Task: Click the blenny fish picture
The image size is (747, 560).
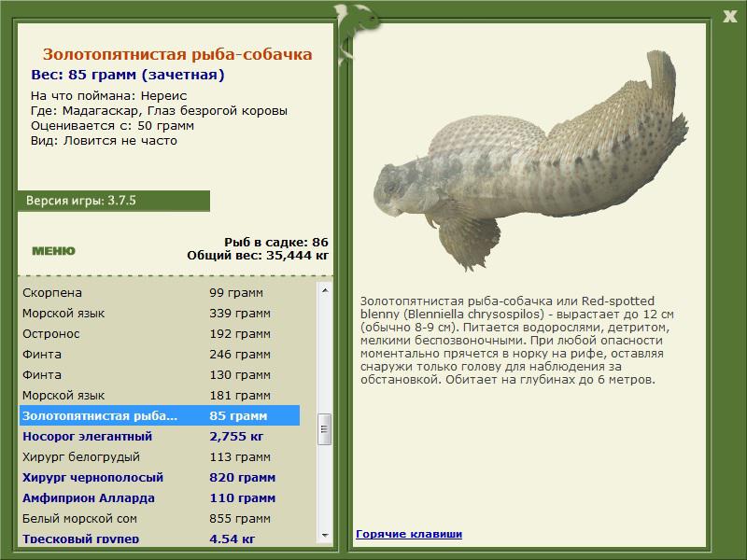Action: pyautogui.click(x=530, y=161)
